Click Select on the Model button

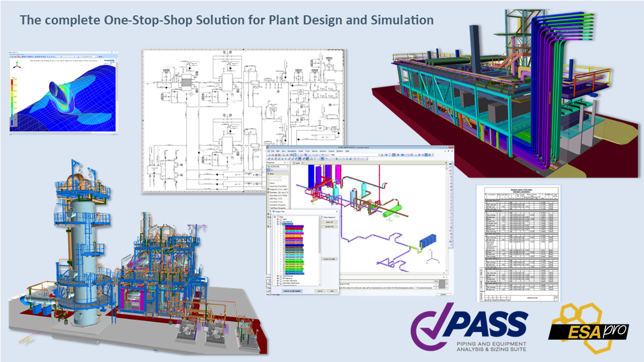point(292,291)
